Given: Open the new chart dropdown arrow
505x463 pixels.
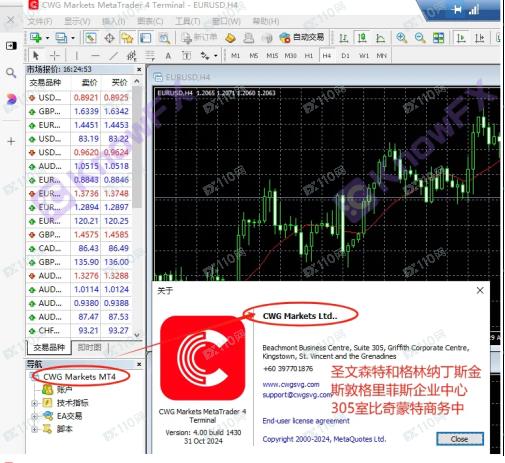Looking at the screenshot, I should pos(47,38).
